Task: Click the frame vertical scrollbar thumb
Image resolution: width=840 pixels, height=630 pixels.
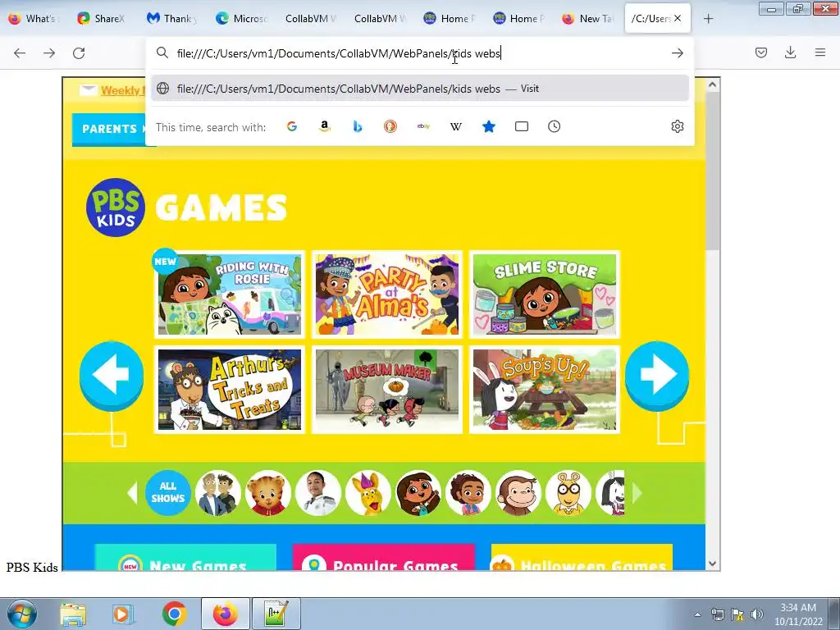Action: tap(713, 171)
